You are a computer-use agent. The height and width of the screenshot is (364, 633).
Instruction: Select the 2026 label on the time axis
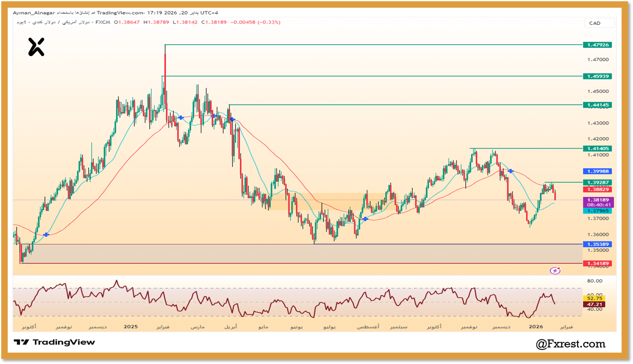(536, 327)
